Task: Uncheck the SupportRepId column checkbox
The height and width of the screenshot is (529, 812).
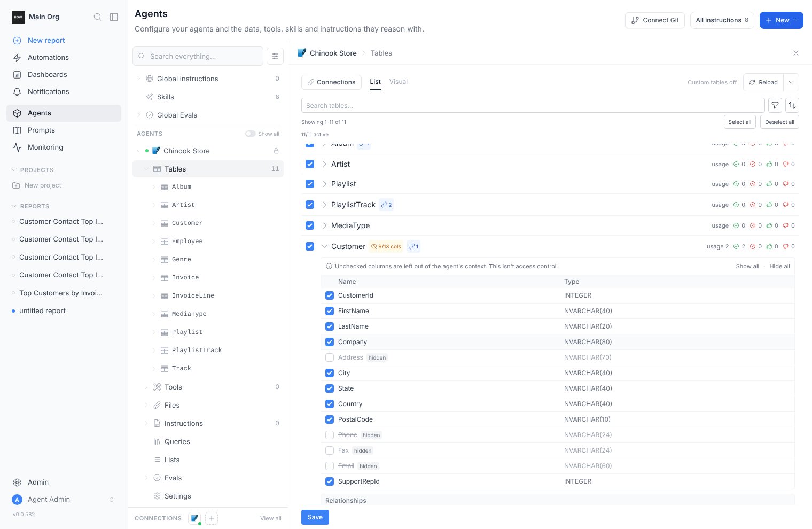Action: click(330, 481)
